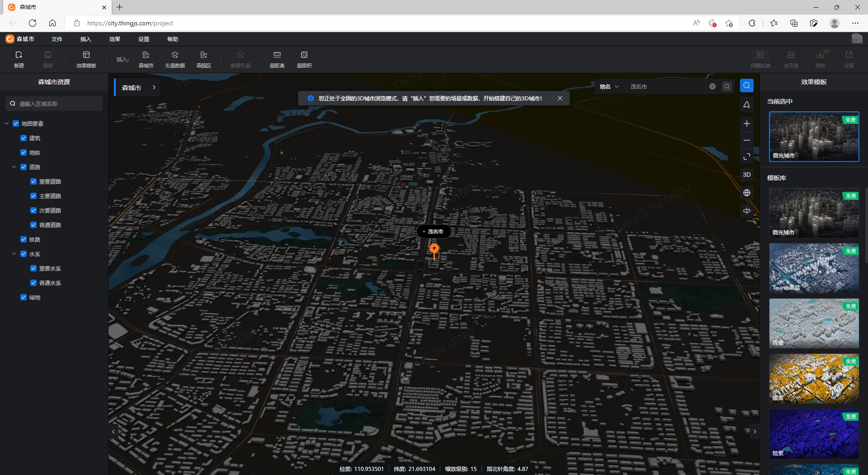Image resolution: width=868 pixels, height=475 pixels.
Task: Zoom in with the plus button
Action: click(x=746, y=123)
